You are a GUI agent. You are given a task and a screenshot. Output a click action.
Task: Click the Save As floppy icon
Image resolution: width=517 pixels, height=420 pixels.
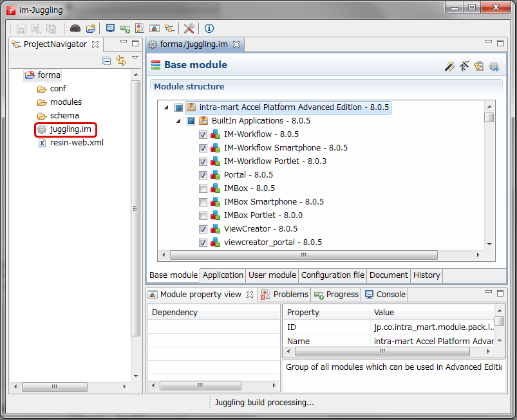click(36, 29)
